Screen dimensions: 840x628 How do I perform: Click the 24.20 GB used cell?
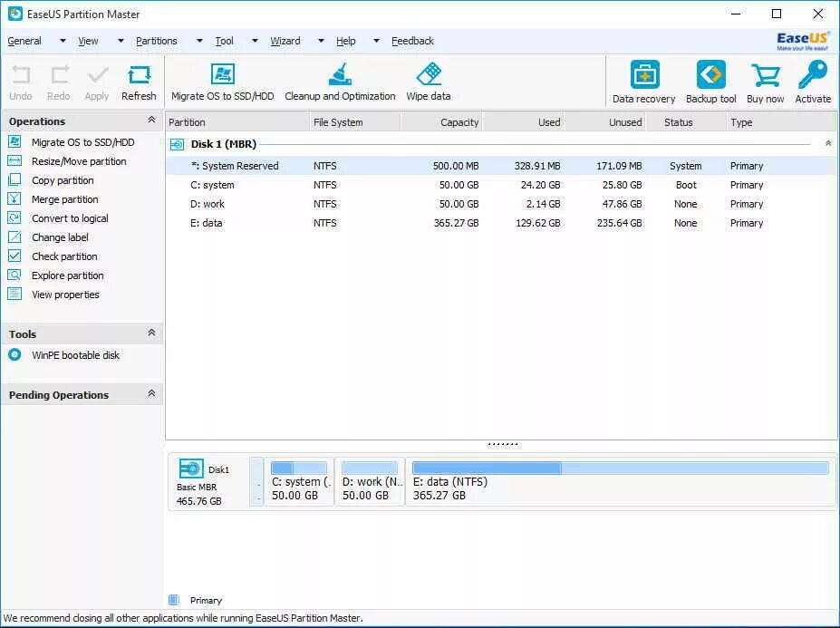point(541,185)
